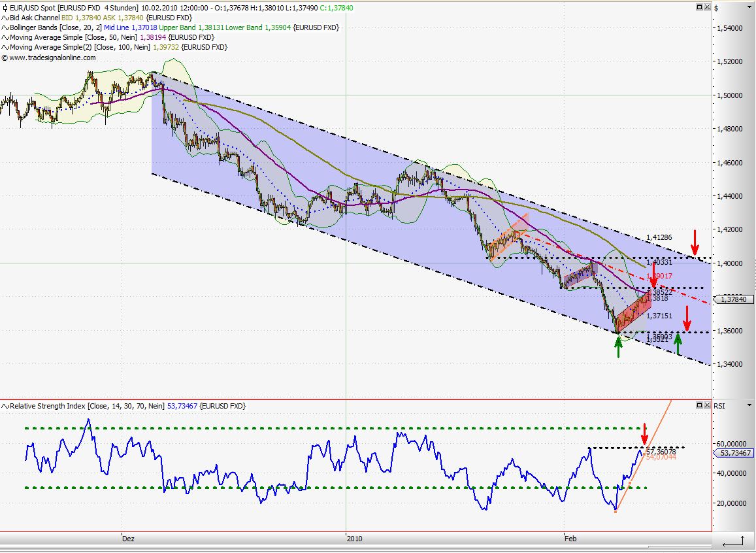Select the Feb label on the time axis
The height and width of the screenshot is (553, 756).
(570, 539)
